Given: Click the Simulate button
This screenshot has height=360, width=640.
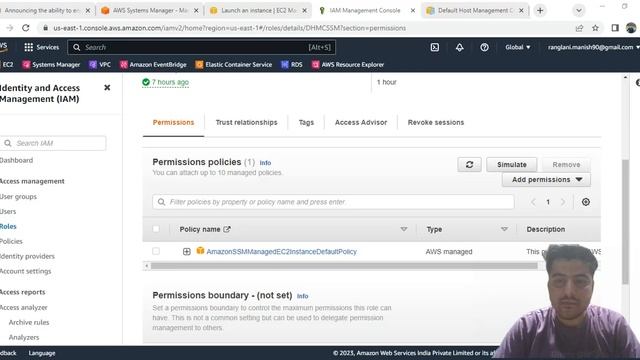Looking at the screenshot, I should 511,164.
